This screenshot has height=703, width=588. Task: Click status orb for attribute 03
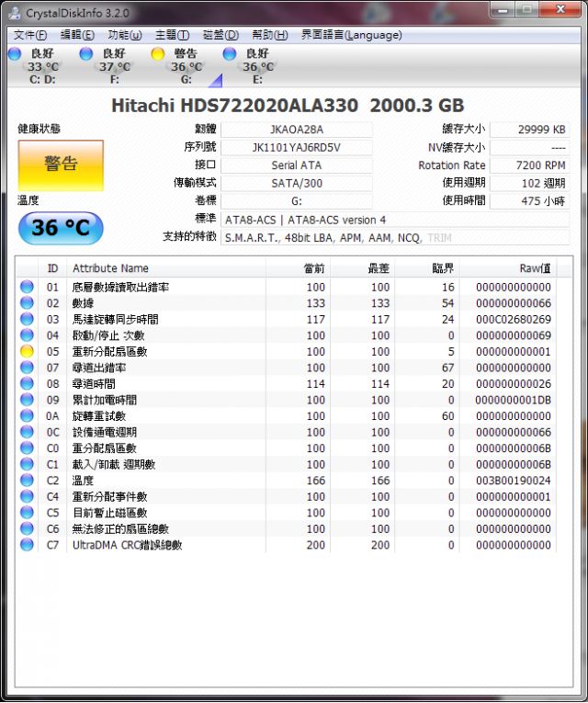[27, 319]
